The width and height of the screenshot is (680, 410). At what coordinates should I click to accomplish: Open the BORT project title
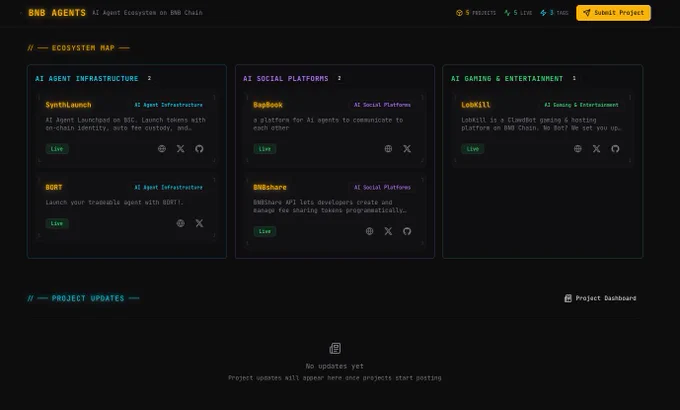54,187
